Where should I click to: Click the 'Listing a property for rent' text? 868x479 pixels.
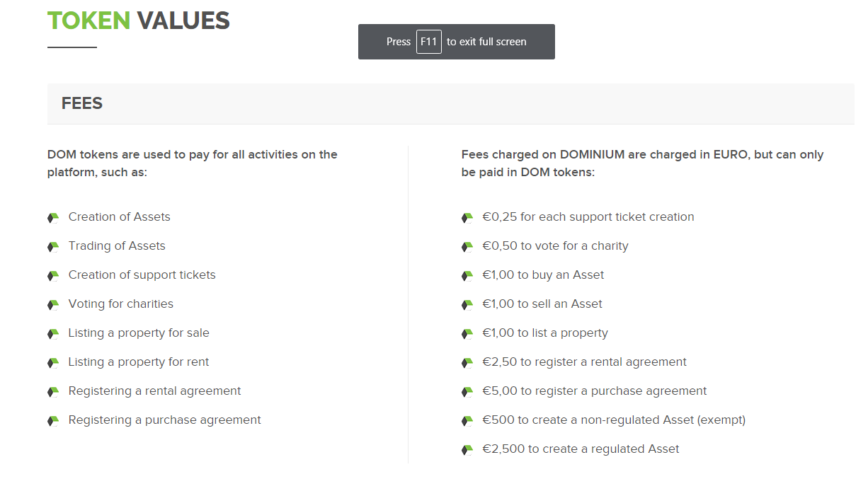click(139, 362)
